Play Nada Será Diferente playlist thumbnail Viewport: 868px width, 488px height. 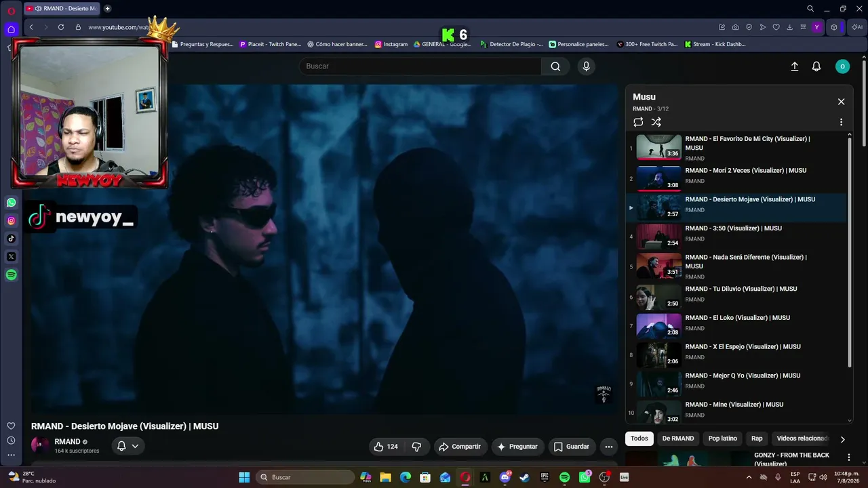tap(658, 266)
